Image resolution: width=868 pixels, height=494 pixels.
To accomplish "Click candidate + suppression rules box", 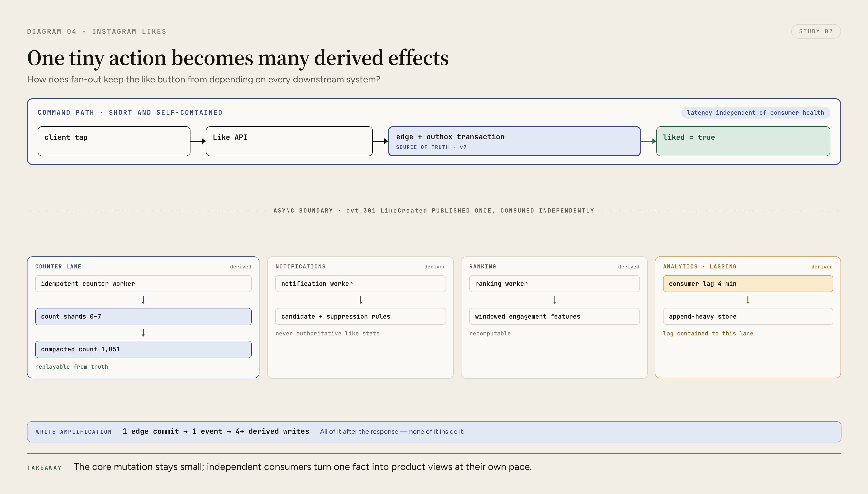I will pos(360,317).
